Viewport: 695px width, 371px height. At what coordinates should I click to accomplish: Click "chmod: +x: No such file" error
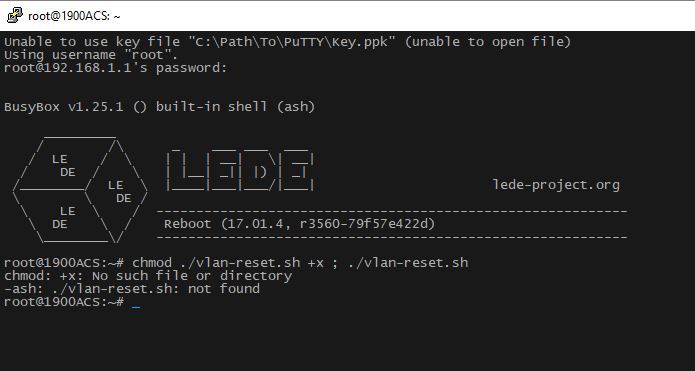coord(148,276)
